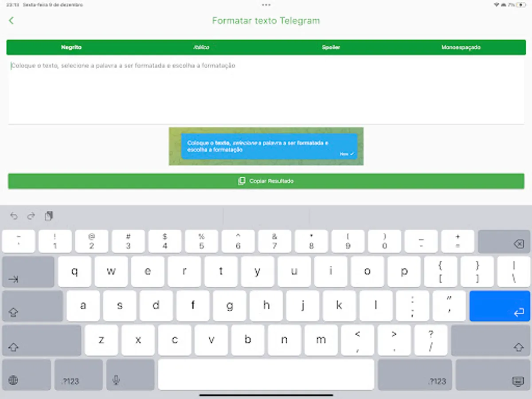Image resolution: width=532 pixels, height=399 pixels.
Task: Apply Monoespaçado formatting
Action: point(461,47)
